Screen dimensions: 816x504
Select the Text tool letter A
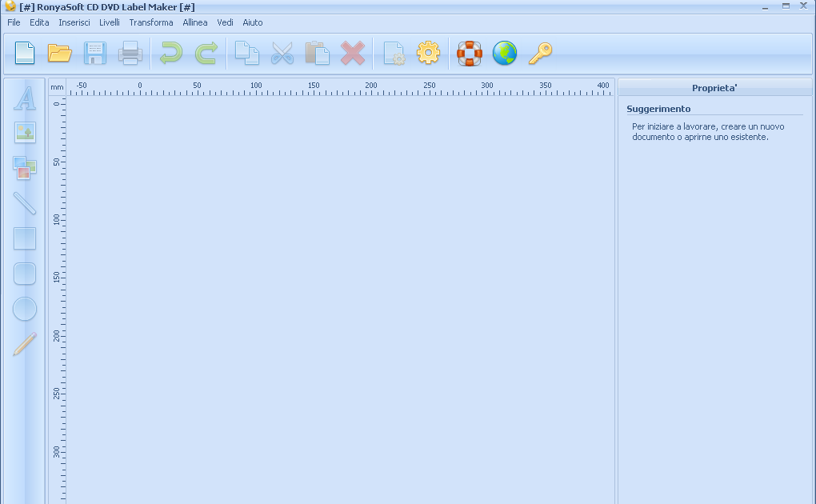coord(25,98)
